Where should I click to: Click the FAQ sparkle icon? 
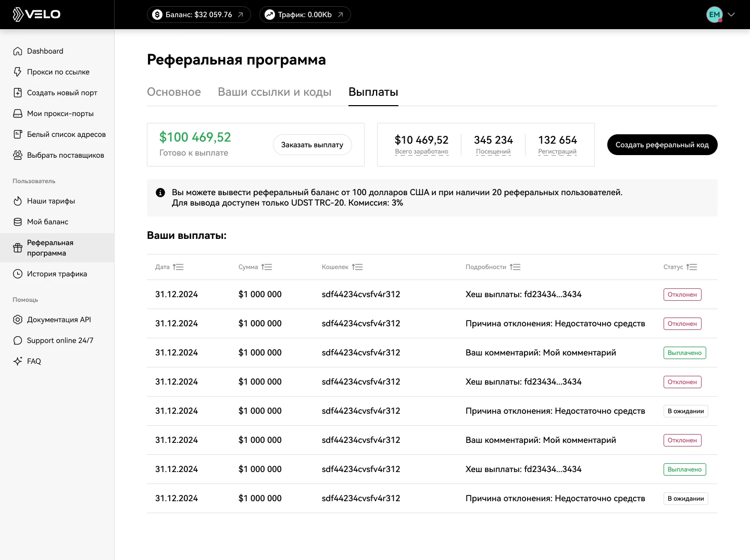18,361
